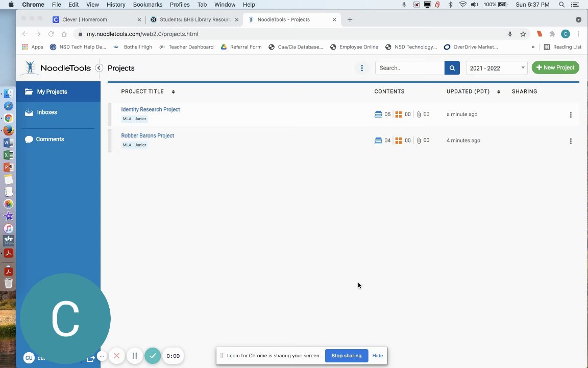This screenshot has height=368, width=588.
Task: Open the Teacher Dashboard bookmark
Action: 186,47
